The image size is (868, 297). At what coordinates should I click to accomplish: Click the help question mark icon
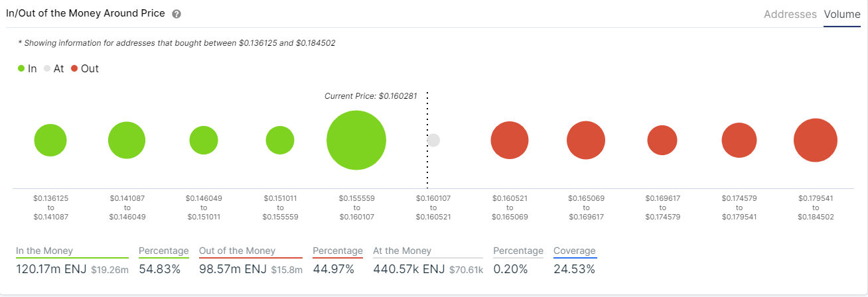point(177,14)
